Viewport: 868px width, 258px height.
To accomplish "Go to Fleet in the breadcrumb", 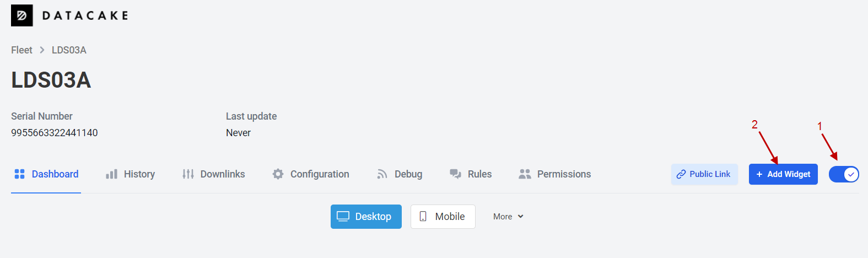I will click(x=21, y=50).
